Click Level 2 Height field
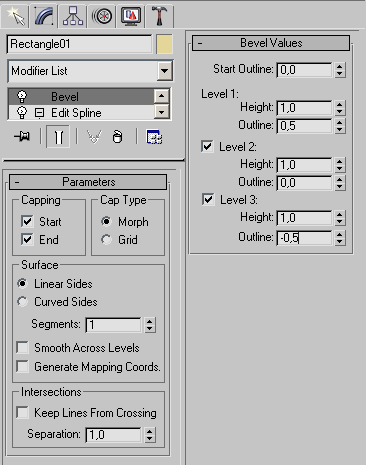 click(x=305, y=165)
